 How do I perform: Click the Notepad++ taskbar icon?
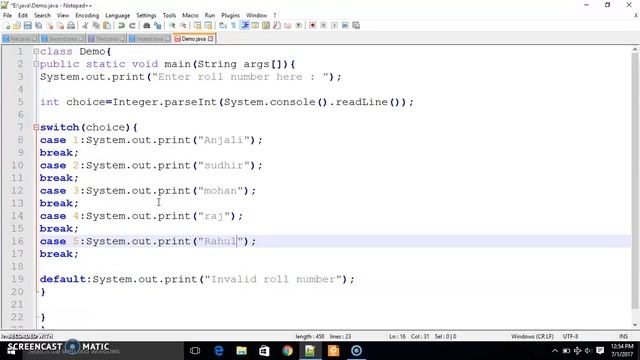click(310, 351)
